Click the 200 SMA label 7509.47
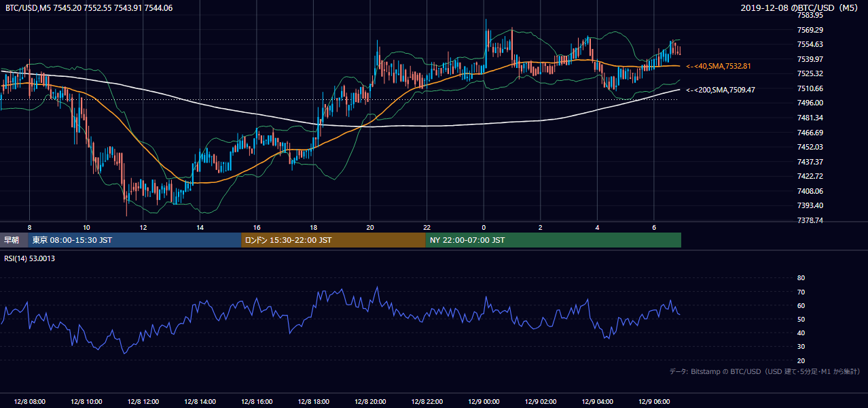 [721, 90]
